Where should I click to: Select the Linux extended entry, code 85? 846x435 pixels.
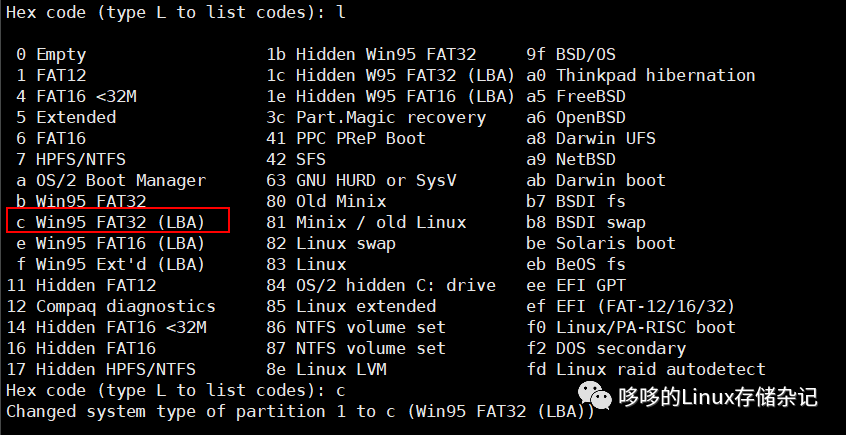coord(365,306)
